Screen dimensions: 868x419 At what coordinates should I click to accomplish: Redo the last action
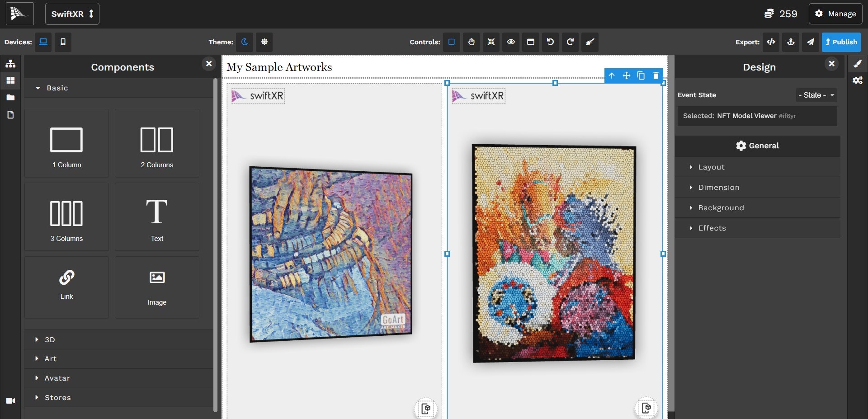tap(570, 42)
